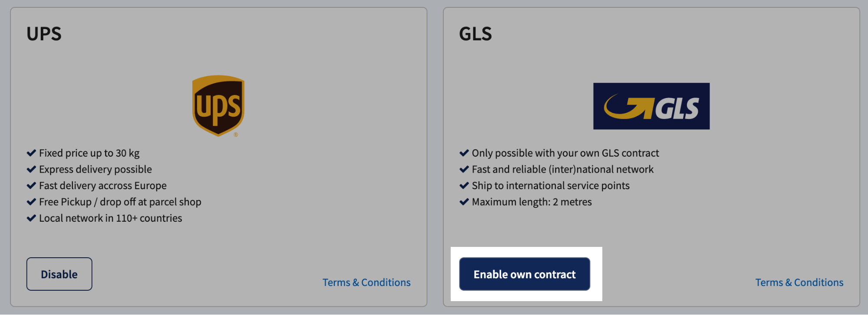Click the checkmark beside 'Local network in 110+ countries'
Screen dimensions: 868x315
[x=31, y=218]
